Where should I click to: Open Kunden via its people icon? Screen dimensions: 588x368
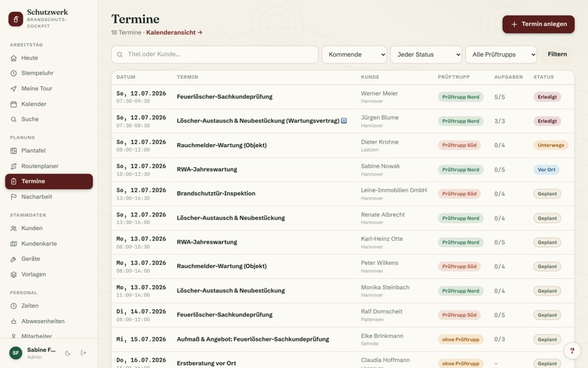[x=13, y=228]
